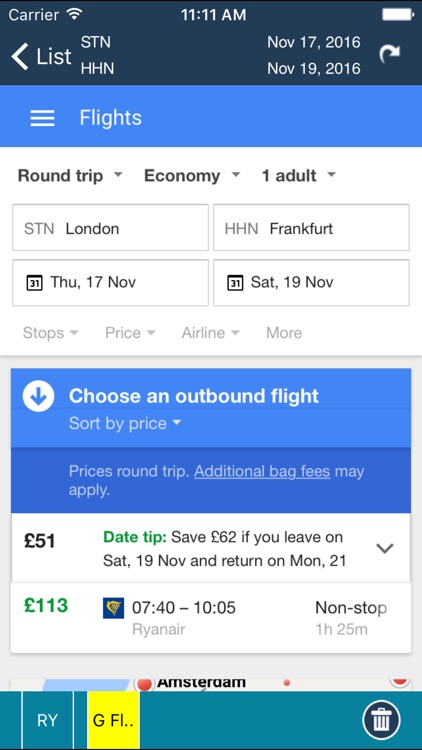Viewport: 422px width, 750px height.
Task: Open the Stops filter
Action: (x=50, y=333)
